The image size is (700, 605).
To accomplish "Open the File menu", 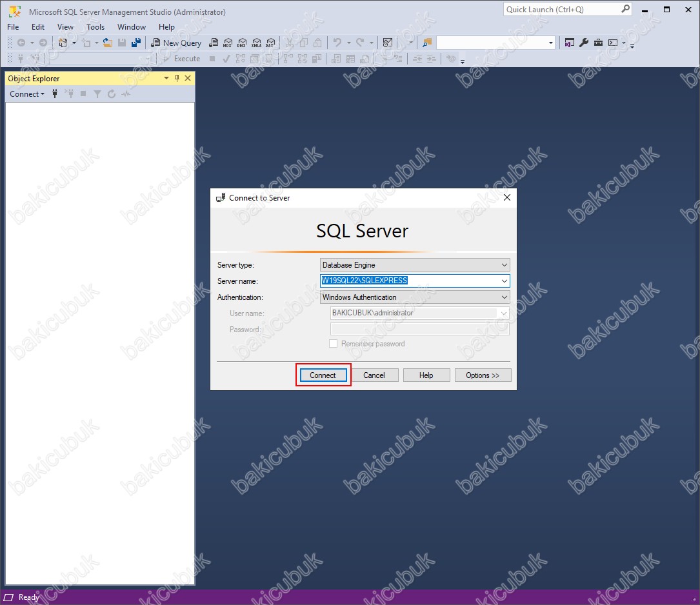I will click(x=13, y=27).
